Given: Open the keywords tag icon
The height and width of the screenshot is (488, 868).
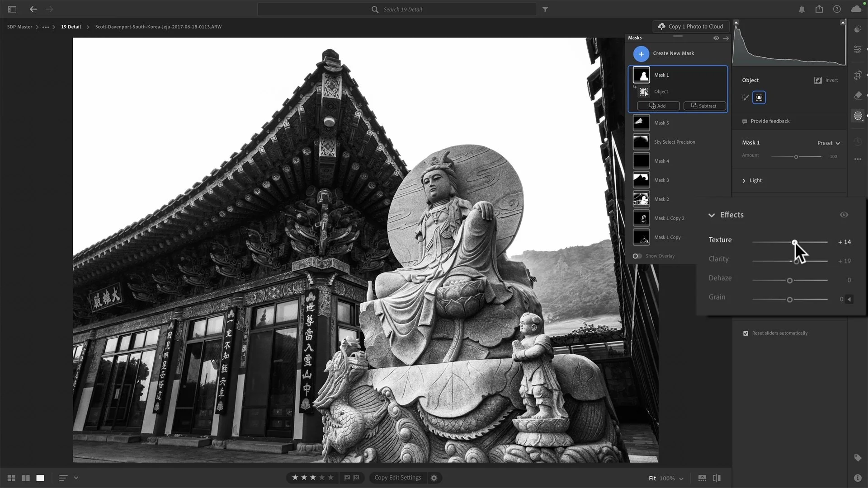Looking at the screenshot, I should click(858, 458).
